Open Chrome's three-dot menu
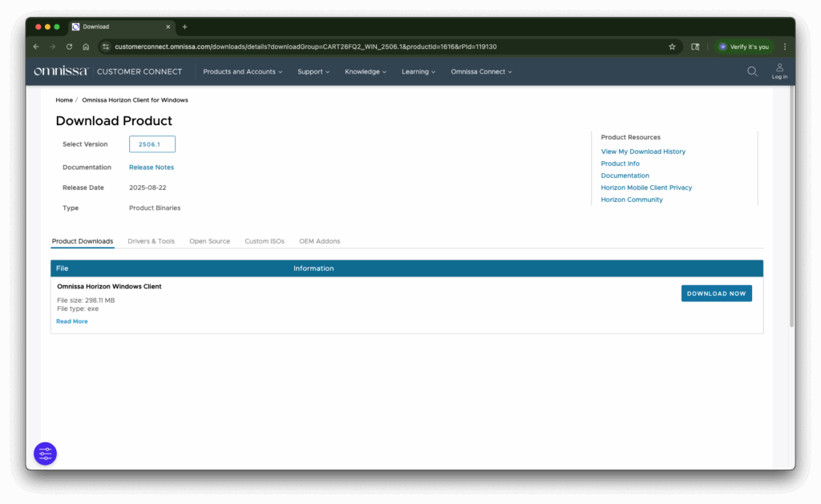Viewport: 821px width, 504px height. 784,46
